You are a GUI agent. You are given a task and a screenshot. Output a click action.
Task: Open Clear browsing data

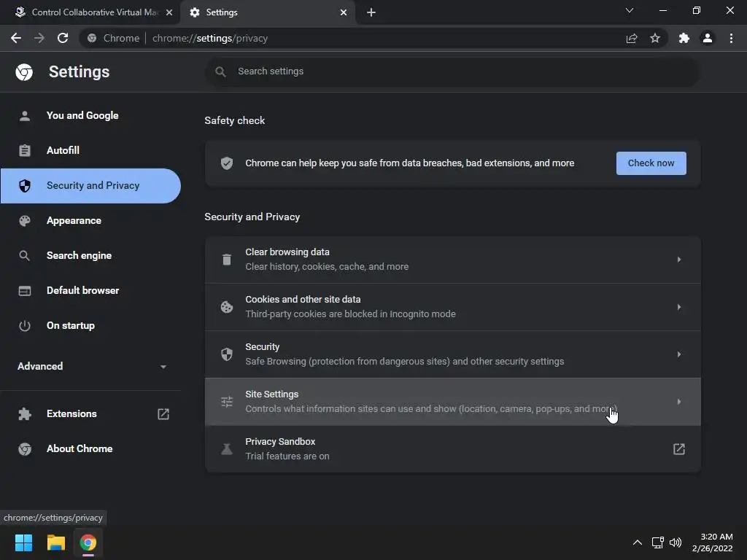452,260
